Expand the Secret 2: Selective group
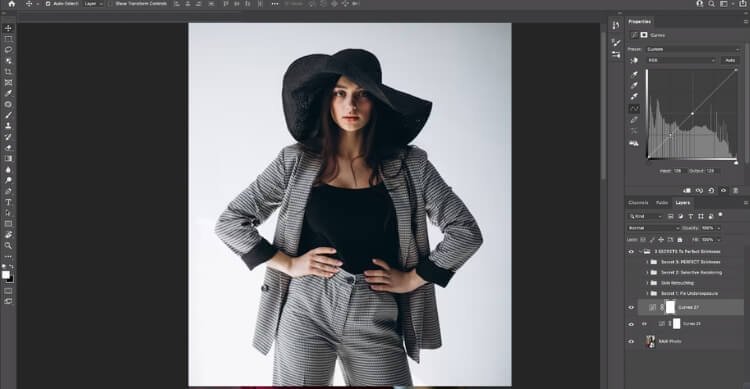750x389 pixels. 647,273
